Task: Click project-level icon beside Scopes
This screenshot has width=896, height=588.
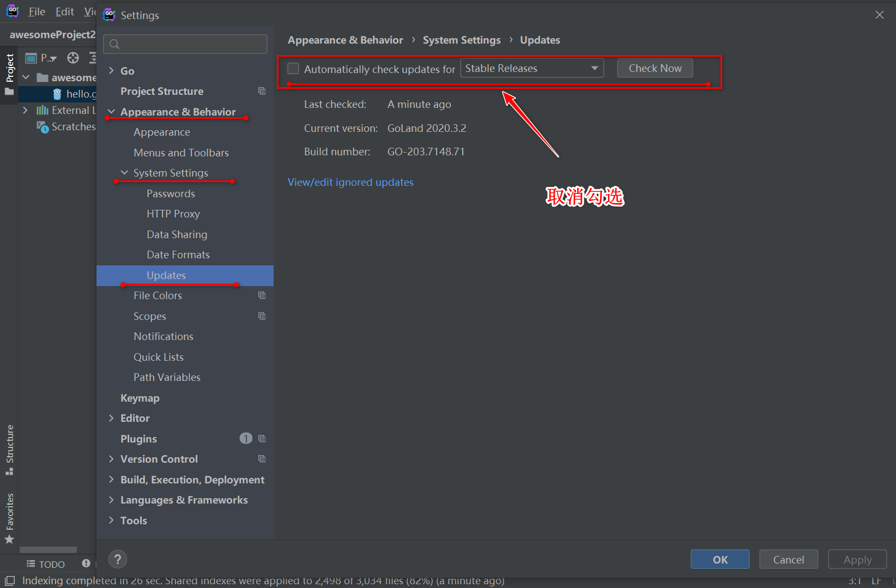Action: [262, 316]
